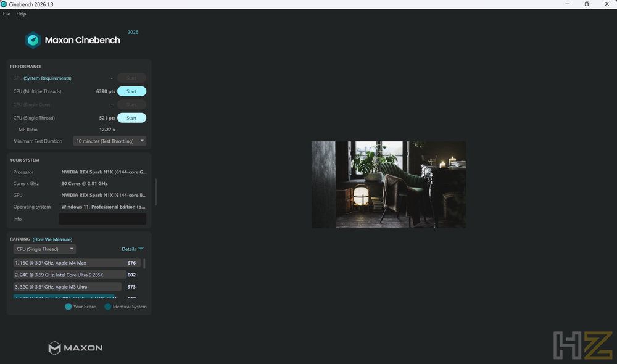This screenshot has height=364, width=617.
Task: Click the Maxon Cinebench logo icon
Action: click(33, 40)
